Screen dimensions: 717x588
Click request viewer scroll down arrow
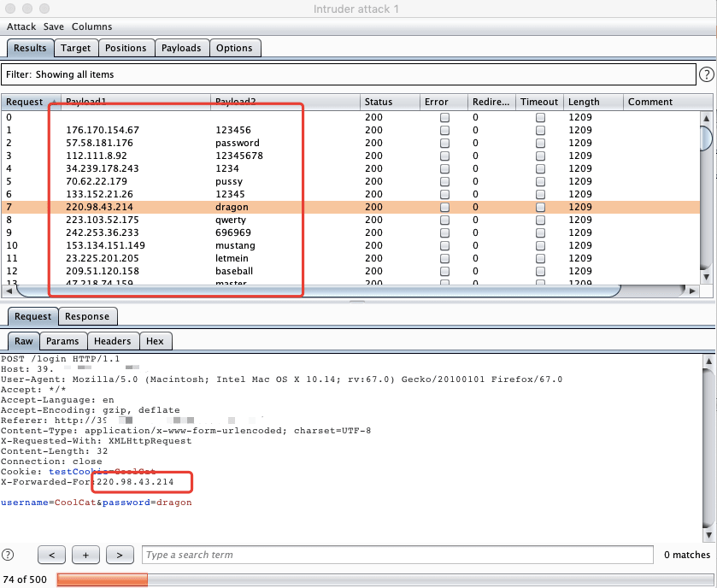[x=708, y=534]
